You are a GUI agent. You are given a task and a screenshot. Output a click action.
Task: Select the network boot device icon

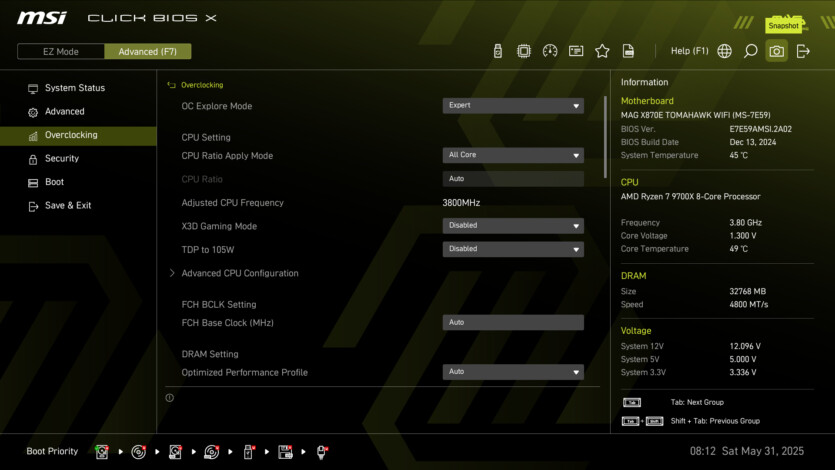[322, 452]
